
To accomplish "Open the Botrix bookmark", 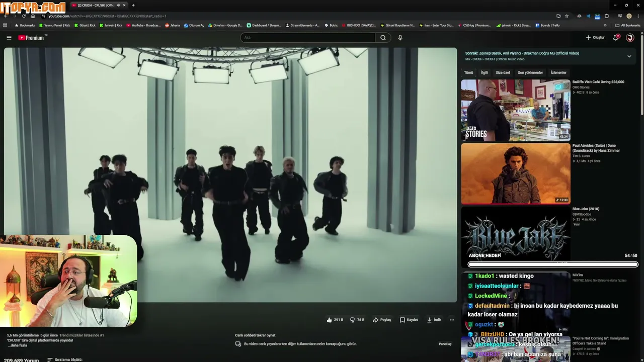I will [331, 25].
